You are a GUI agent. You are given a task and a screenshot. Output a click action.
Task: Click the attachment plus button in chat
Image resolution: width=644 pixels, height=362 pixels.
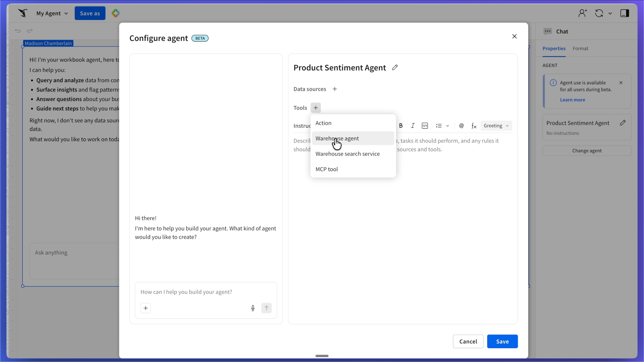point(146,308)
